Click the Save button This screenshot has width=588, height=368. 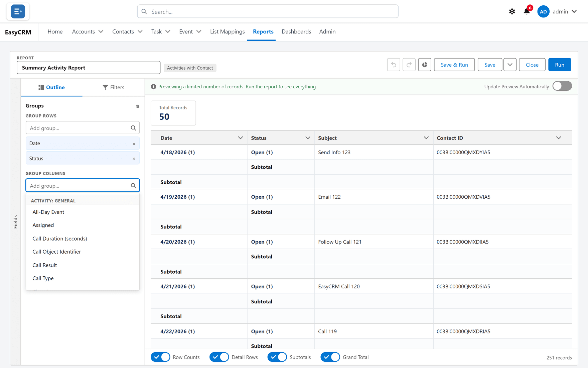[x=490, y=65]
